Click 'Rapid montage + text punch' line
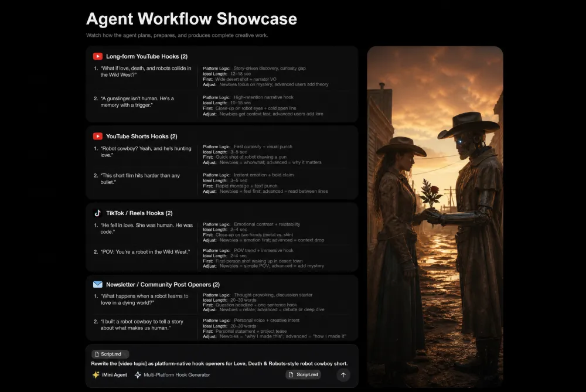 [246, 186]
